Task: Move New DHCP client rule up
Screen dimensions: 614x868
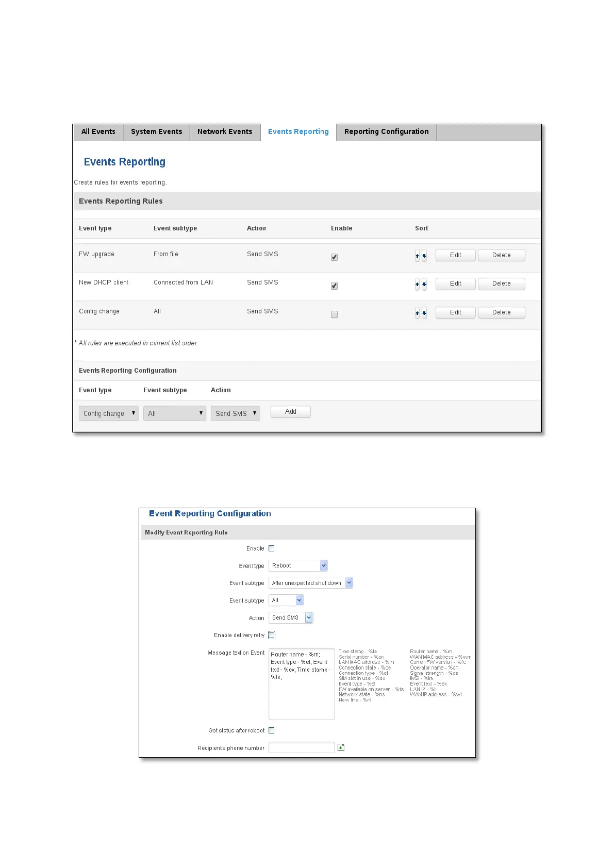Action: [417, 284]
